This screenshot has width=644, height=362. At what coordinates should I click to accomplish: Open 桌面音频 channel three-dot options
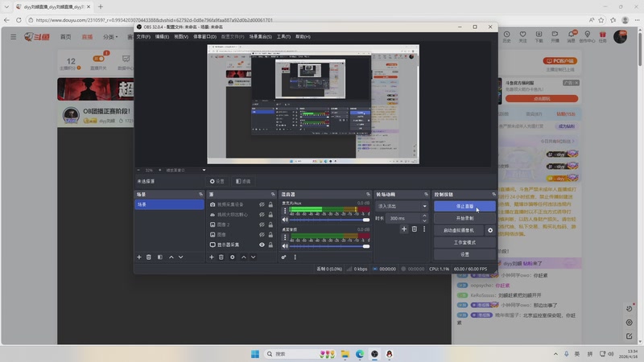coord(285,237)
